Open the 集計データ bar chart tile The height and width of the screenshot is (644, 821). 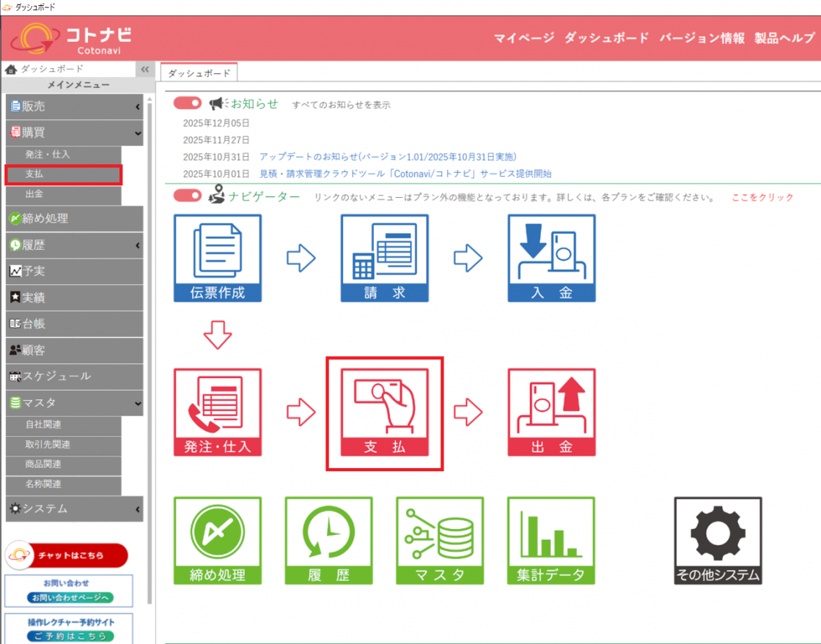[551, 541]
